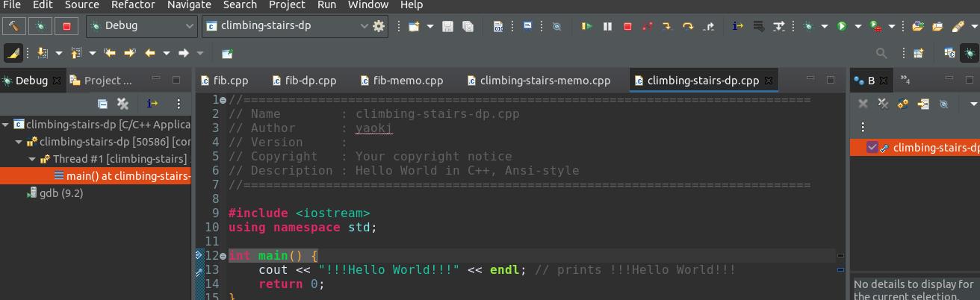Viewport: 980px width, 300px height.
Task: Click the Step Into arrow icon
Action: click(x=667, y=26)
